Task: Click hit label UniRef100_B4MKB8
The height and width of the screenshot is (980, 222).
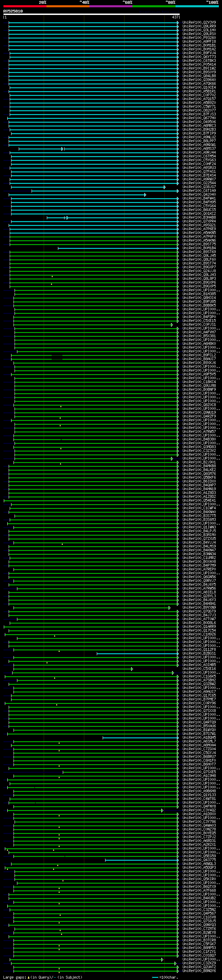Action: coord(199,466)
